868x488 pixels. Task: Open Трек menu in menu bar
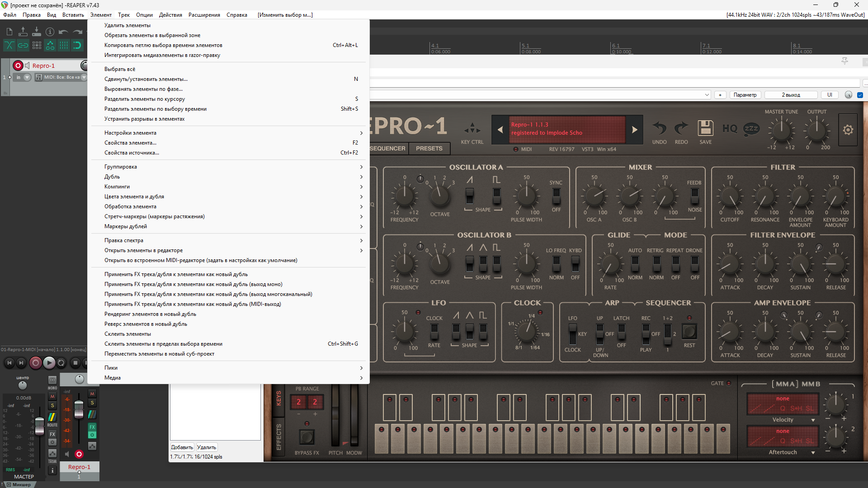tap(124, 15)
